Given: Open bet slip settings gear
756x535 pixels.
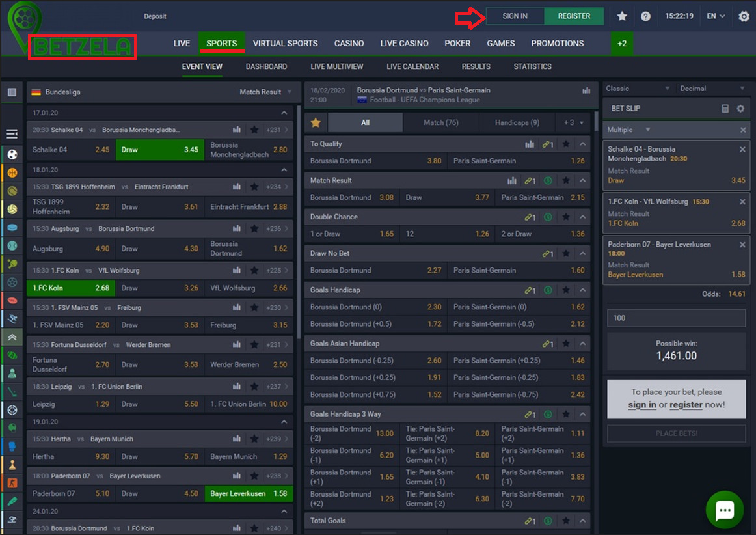Looking at the screenshot, I should 740,109.
